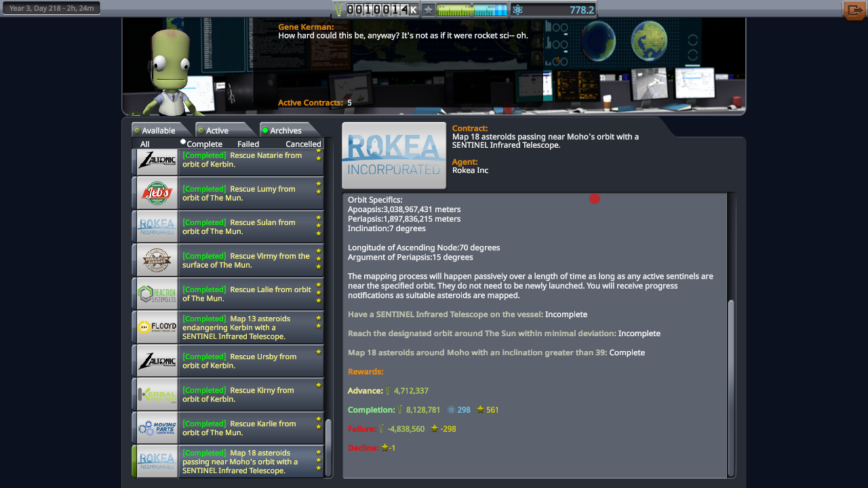868x488 pixels.
Task: Click the science points value 778.2
Action: coord(582,9)
